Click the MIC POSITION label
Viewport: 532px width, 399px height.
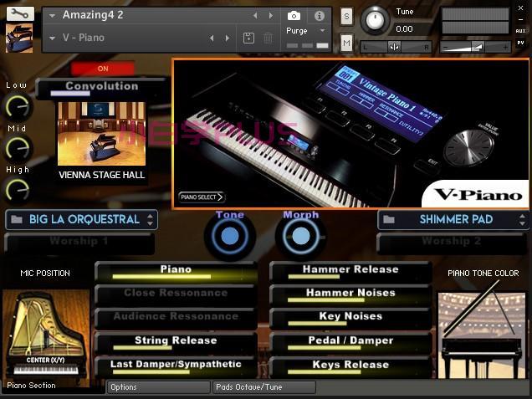pyautogui.click(x=45, y=274)
